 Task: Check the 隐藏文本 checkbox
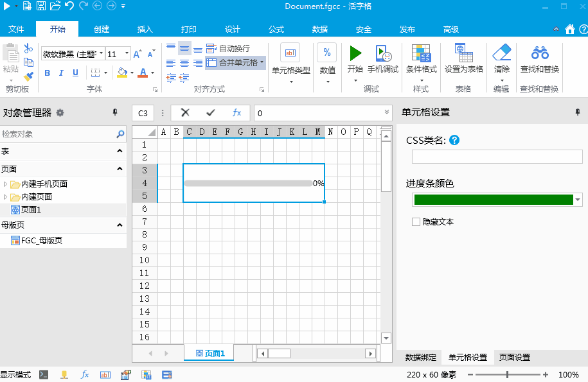[x=416, y=222]
